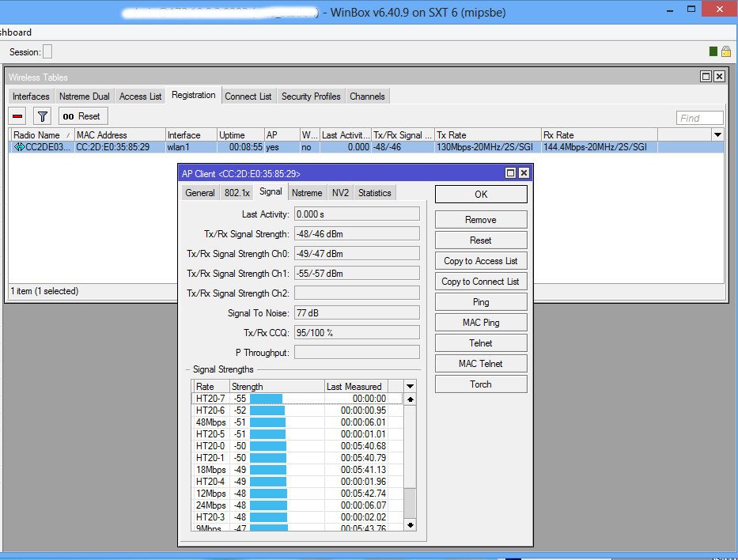The image size is (738, 560).
Task: Select the HT20-7 rate row
Action: (297, 399)
